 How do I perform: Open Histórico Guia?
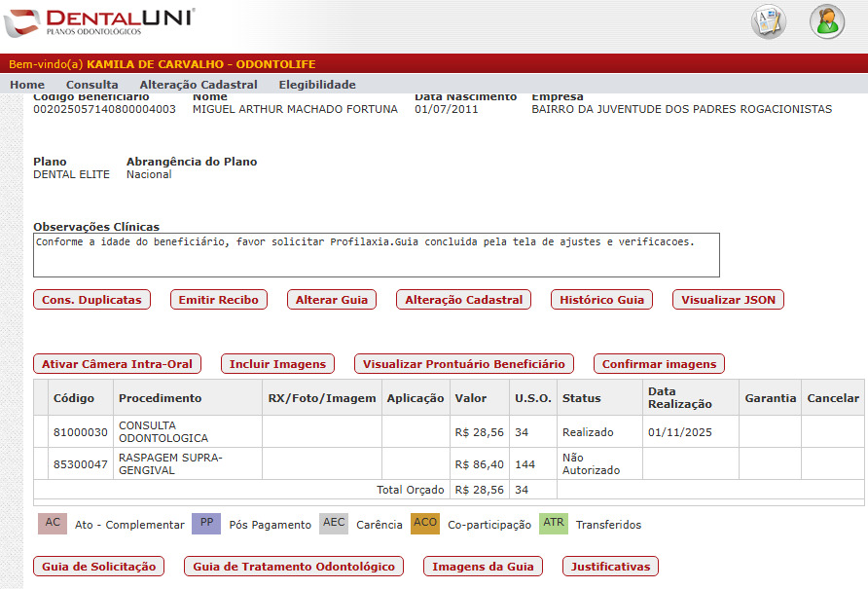pyautogui.click(x=601, y=300)
